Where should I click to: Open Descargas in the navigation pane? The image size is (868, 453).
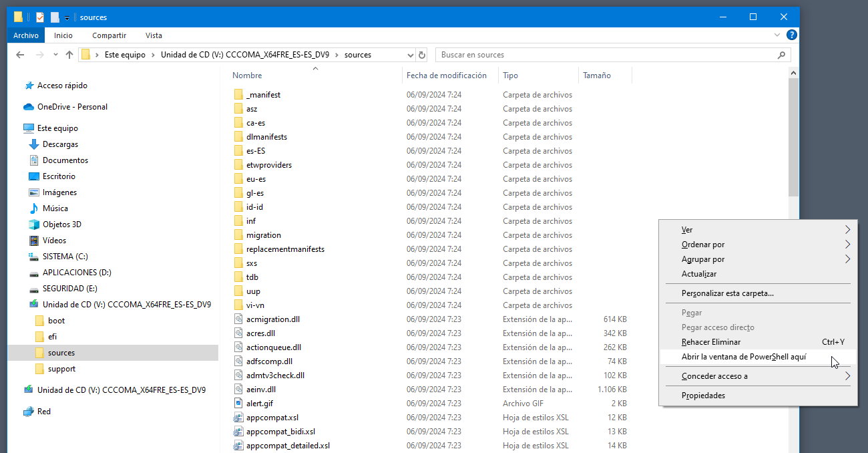[60, 144]
